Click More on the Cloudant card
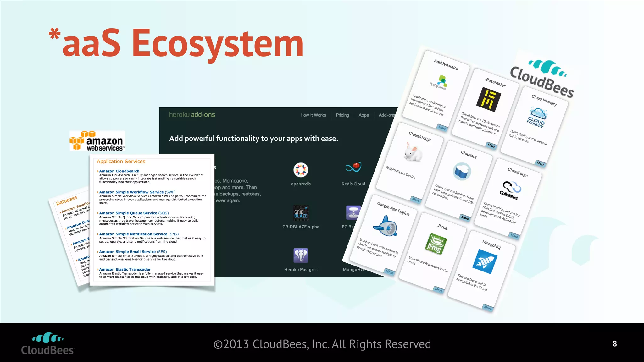The image size is (644, 362). pos(465,218)
